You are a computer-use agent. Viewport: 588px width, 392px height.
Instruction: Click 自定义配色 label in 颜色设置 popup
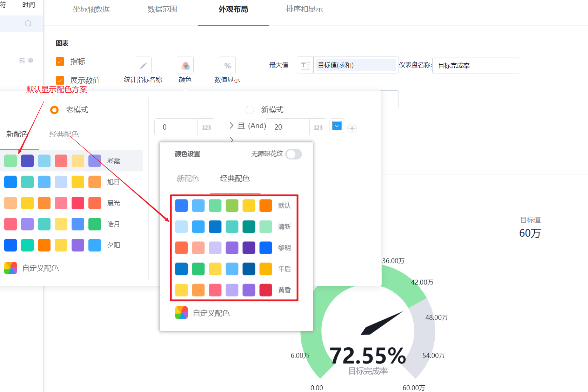(211, 313)
